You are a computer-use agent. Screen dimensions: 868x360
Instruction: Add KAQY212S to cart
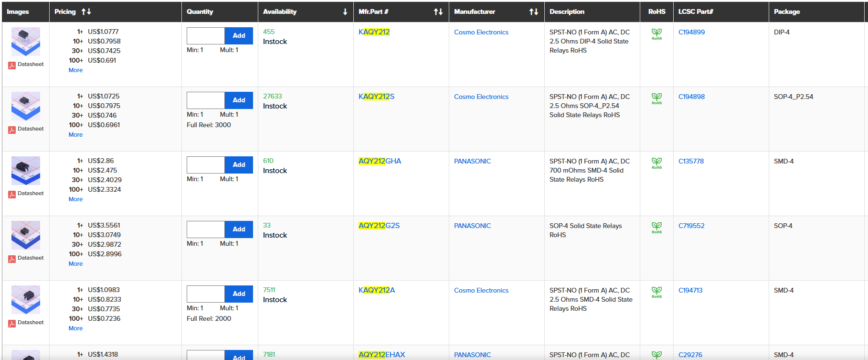tap(239, 100)
